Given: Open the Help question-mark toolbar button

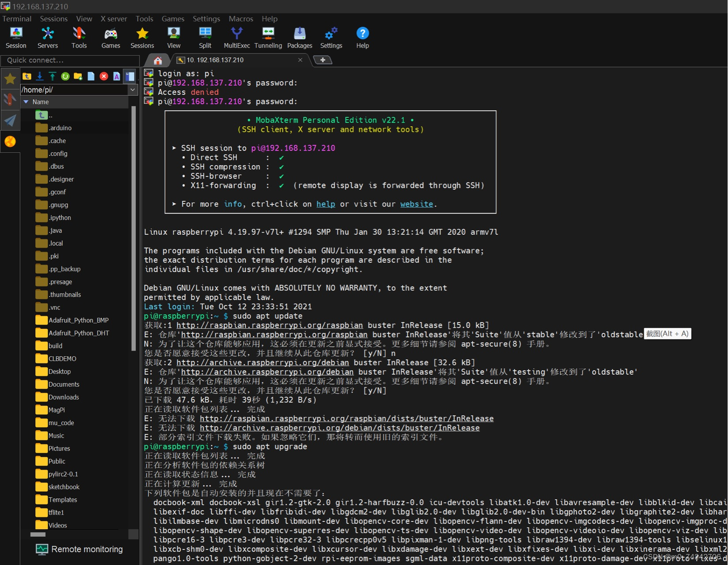Looking at the screenshot, I should [x=363, y=38].
